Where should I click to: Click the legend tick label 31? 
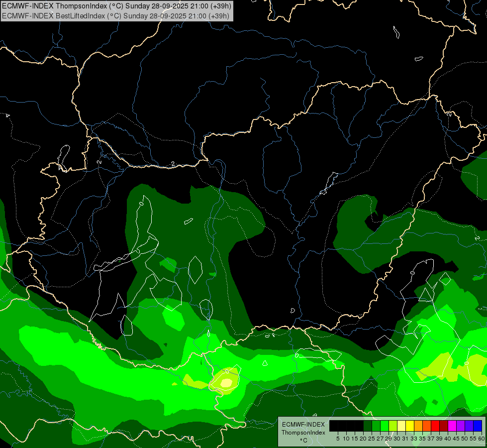coord(405,439)
